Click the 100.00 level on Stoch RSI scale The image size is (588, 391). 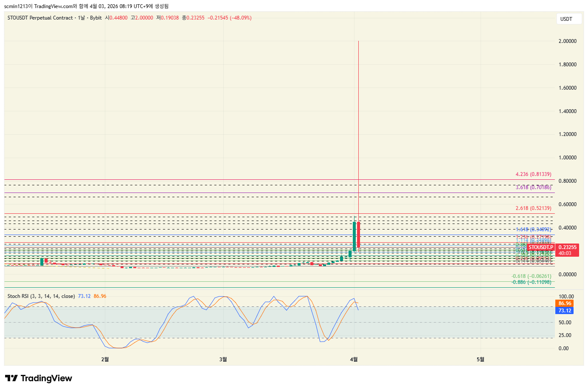pyautogui.click(x=566, y=297)
